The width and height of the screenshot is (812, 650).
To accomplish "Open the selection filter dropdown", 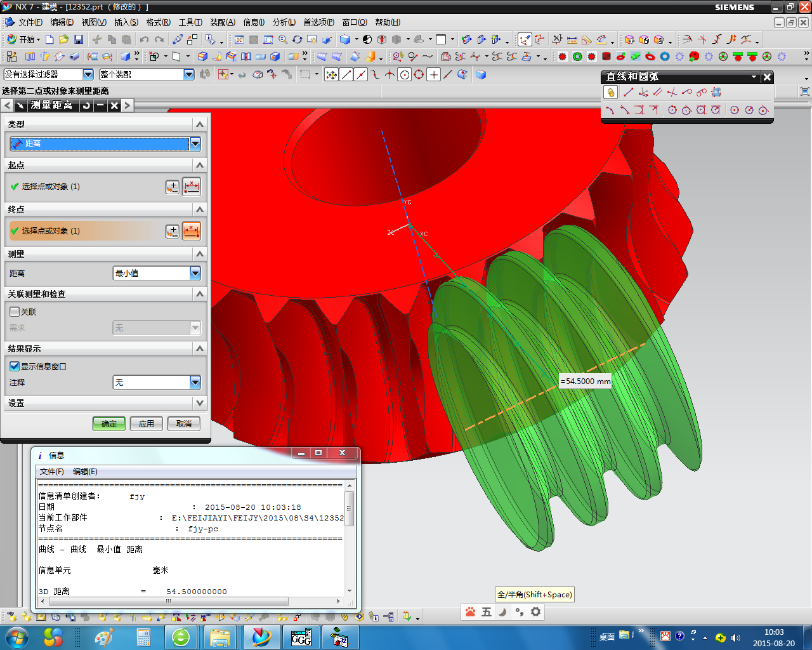I will (x=88, y=74).
